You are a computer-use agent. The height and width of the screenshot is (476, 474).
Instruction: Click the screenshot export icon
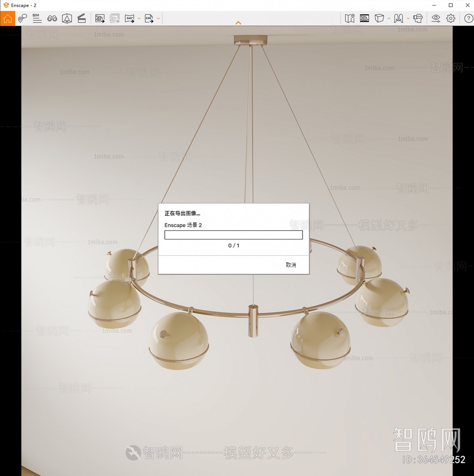(100, 18)
